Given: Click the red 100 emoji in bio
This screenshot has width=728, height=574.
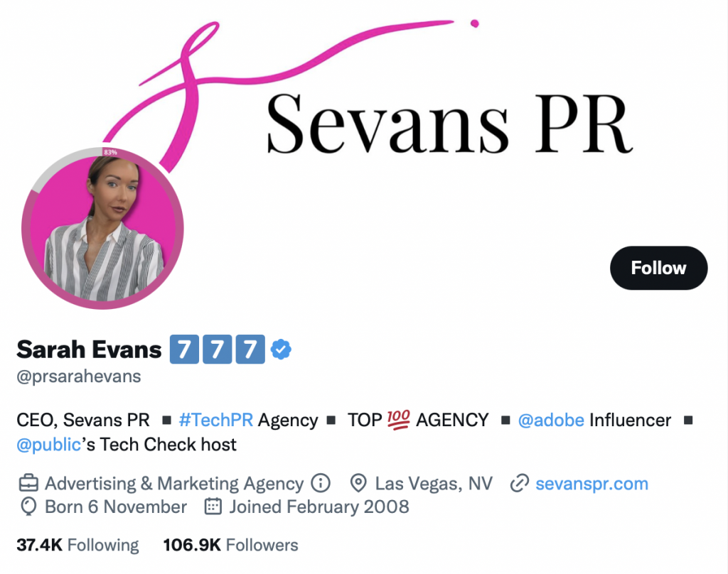Looking at the screenshot, I should tap(398, 419).
